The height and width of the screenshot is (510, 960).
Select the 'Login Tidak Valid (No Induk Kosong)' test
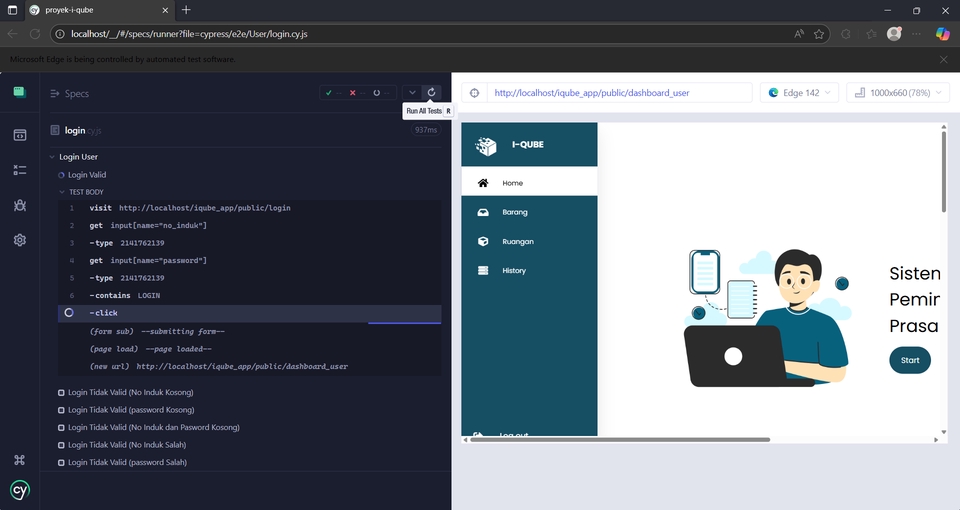point(130,392)
